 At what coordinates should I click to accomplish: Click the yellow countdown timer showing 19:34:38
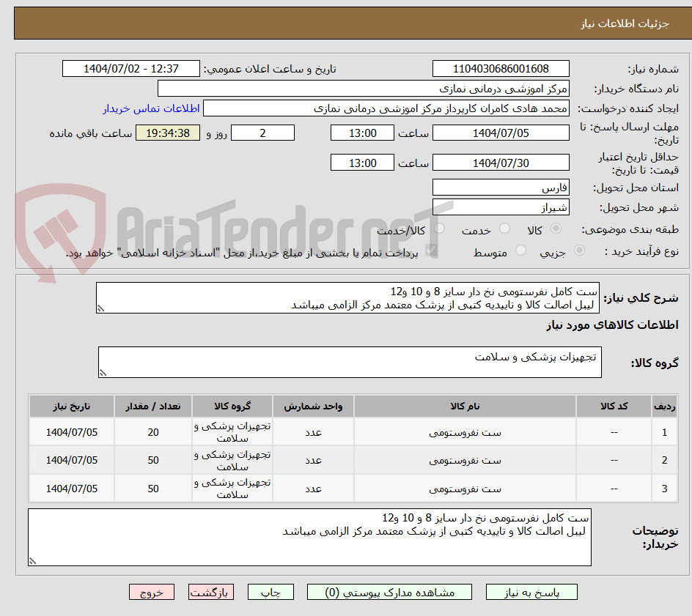coord(167,133)
